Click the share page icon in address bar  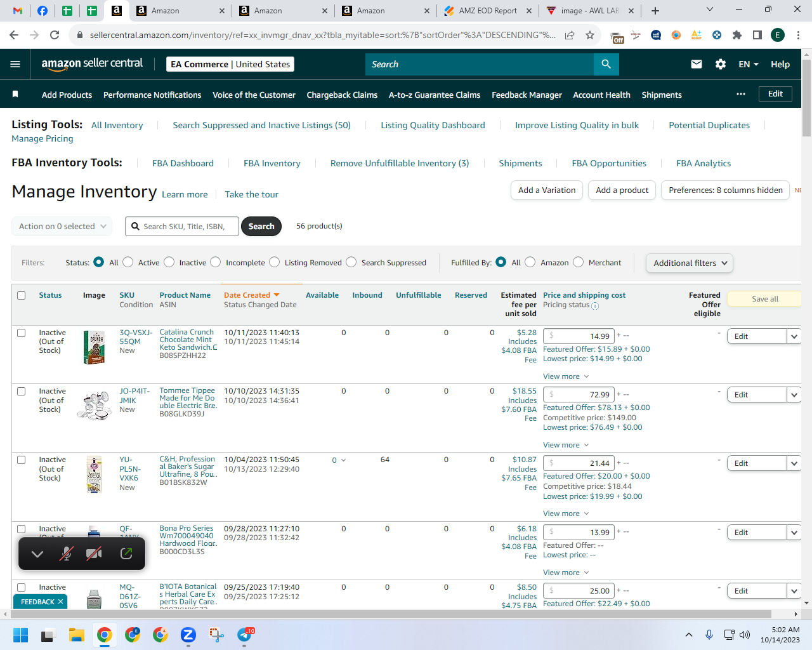[570, 35]
